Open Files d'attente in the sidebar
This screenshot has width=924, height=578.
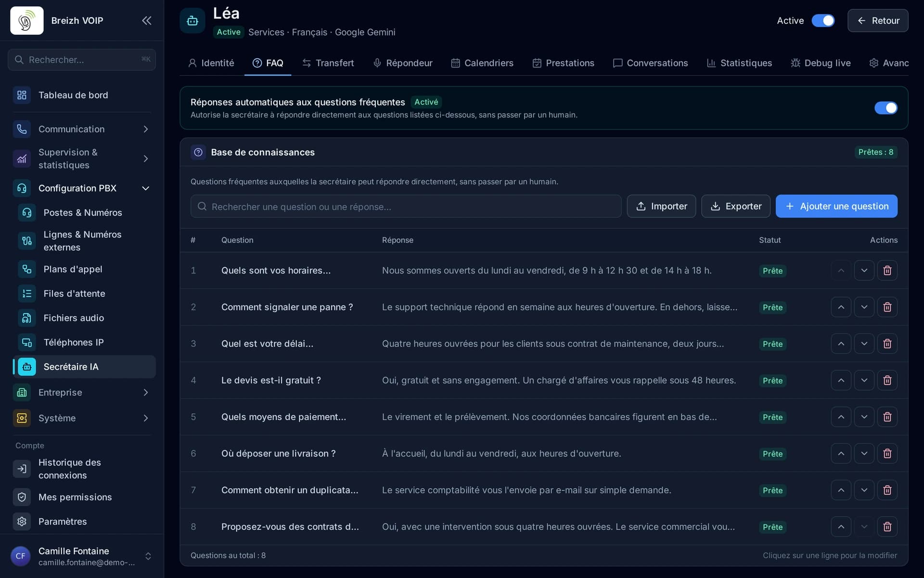(x=84, y=294)
